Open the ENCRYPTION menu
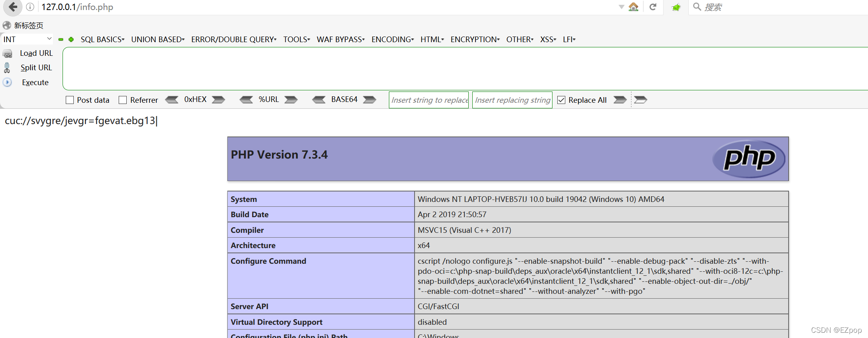This screenshot has width=868, height=338. [x=475, y=39]
